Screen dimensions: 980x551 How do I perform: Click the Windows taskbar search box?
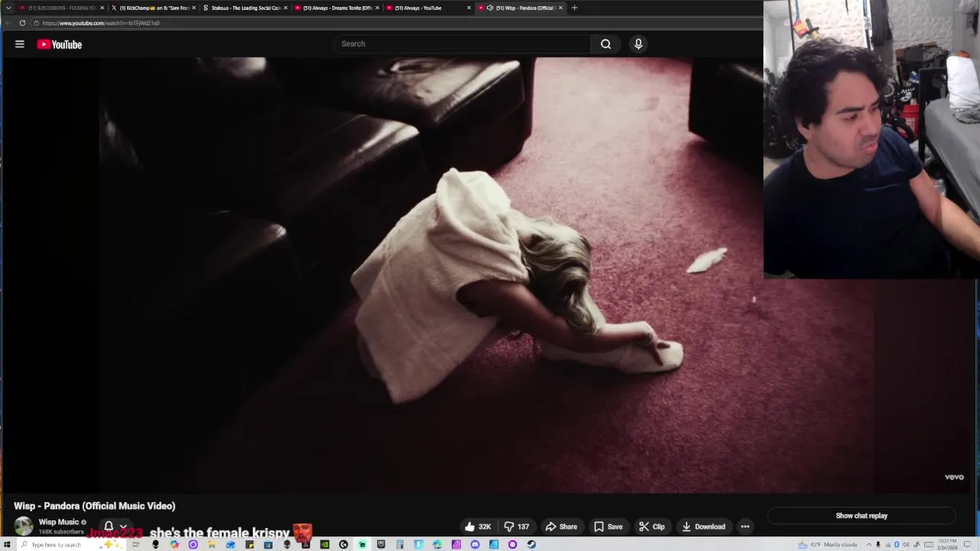(70, 544)
